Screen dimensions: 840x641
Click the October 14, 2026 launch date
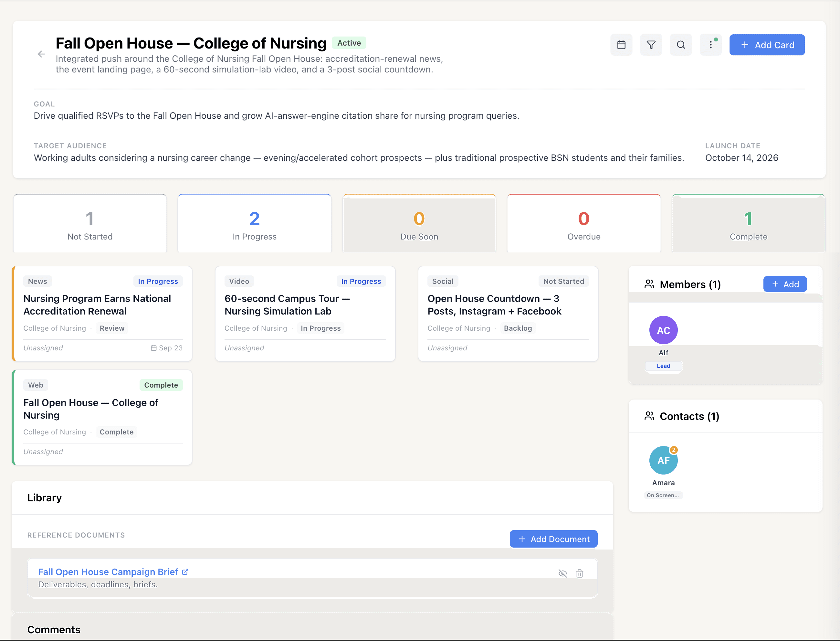741,157
